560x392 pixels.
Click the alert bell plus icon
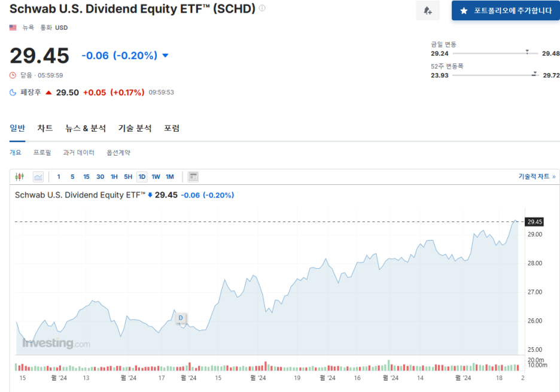click(x=428, y=11)
